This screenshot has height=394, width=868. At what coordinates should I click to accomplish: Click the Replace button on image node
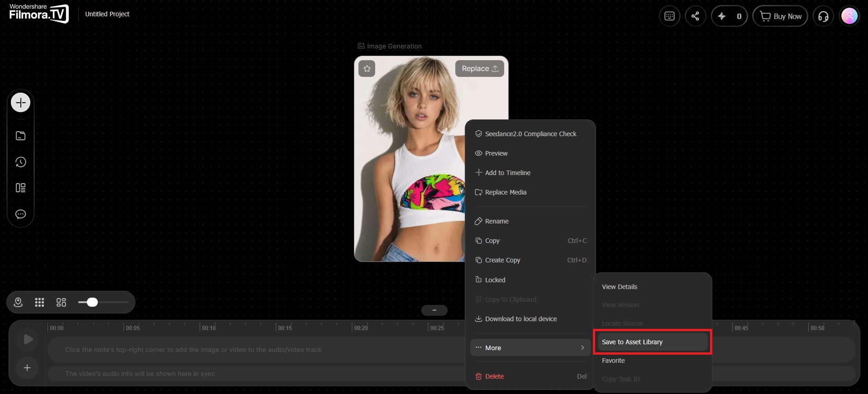(x=480, y=68)
